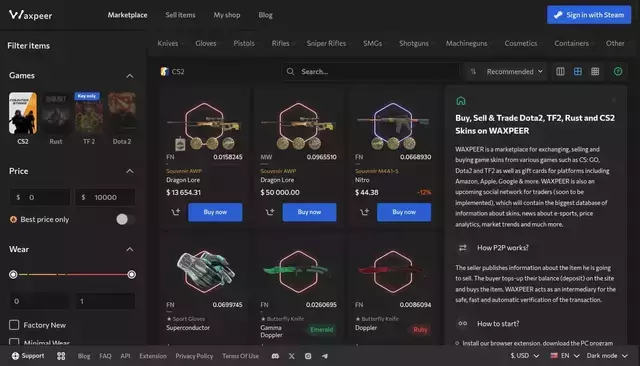Click the Waxpeer logo
The width and height of the screenshot is (640, 366).
(30, 16)
